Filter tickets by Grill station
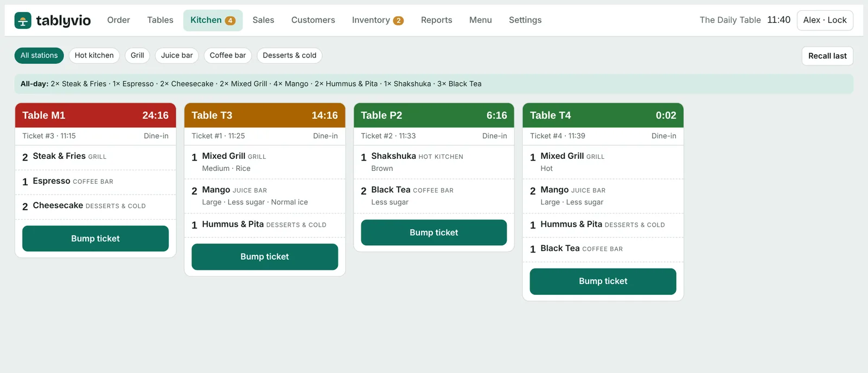Viewport: 868px width, 373px height. [x=137, y=55]
